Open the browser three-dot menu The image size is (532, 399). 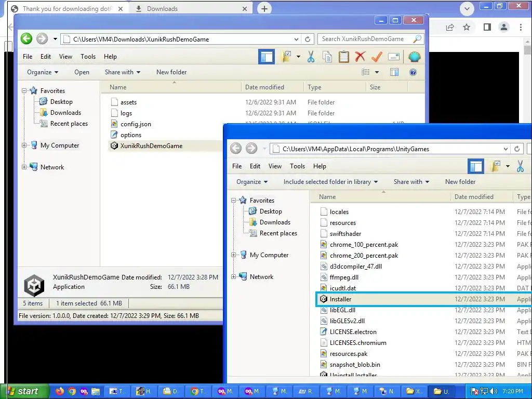point(521,27)
